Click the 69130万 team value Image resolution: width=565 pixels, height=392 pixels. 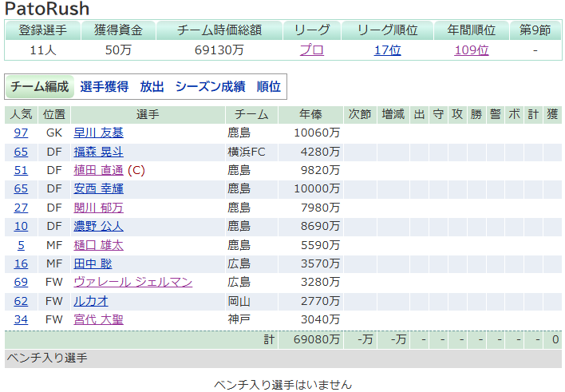click(219, 49)
